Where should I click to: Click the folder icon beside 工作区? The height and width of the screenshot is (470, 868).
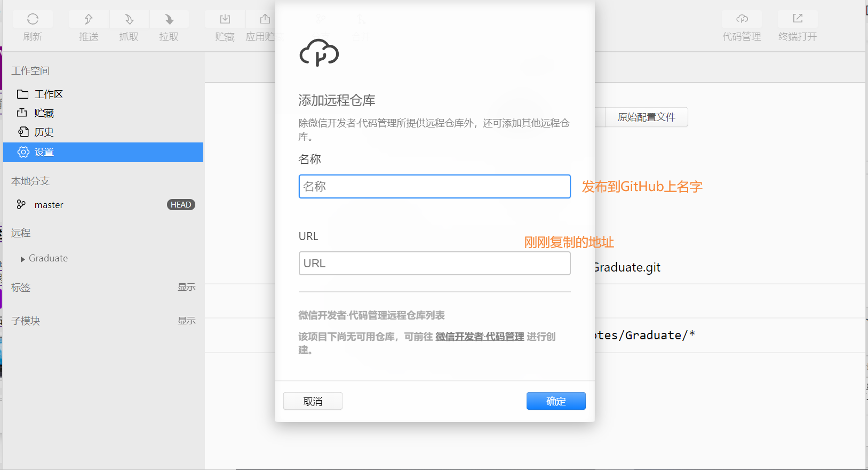click(x=22, y=94)
